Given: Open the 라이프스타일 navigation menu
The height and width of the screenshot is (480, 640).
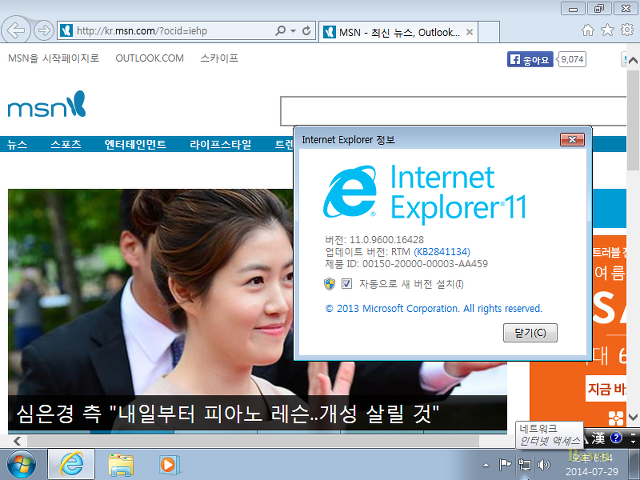Looking at the screenshot, I should 220,144.
